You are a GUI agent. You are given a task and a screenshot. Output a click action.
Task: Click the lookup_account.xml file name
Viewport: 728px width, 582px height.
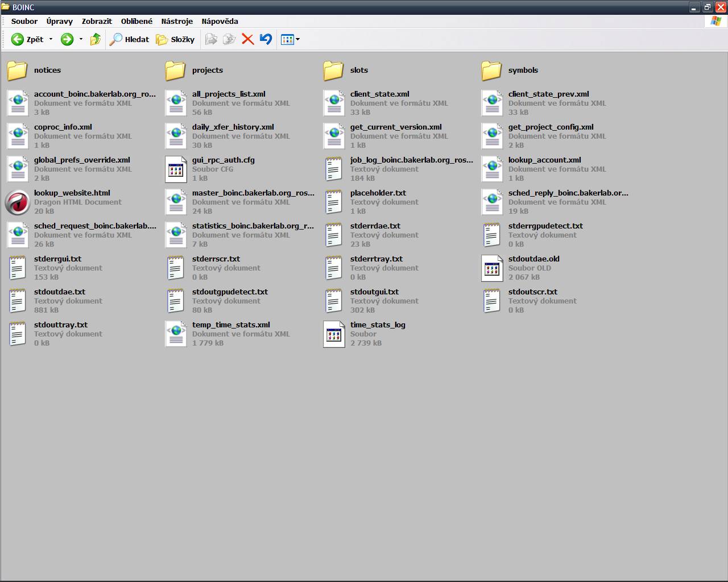(x=545, y=160)
